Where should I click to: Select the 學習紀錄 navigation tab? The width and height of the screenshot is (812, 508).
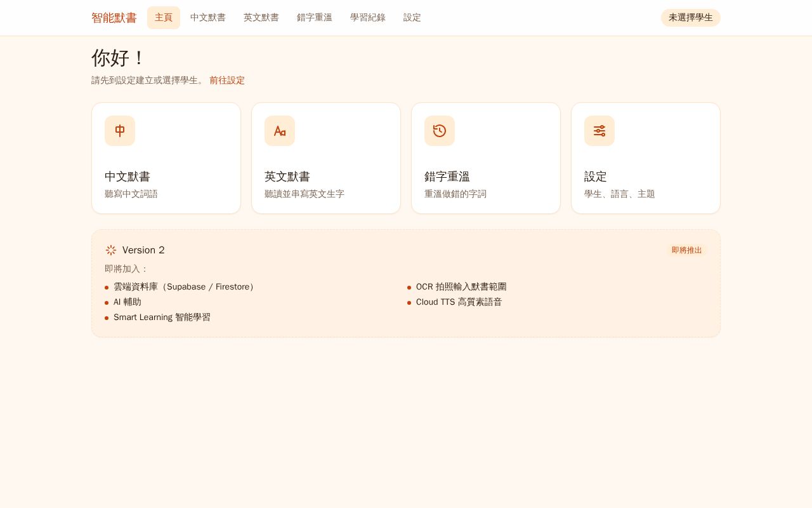coord(368,18)
